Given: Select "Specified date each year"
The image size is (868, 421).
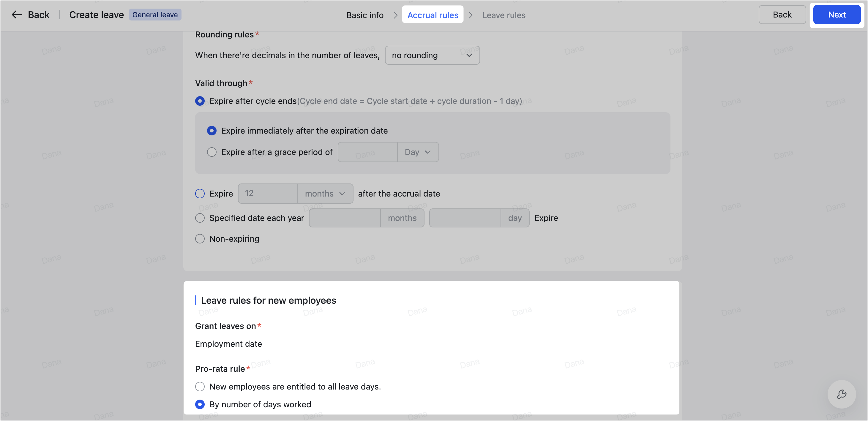Looking at the screenshot, I should coord(200,218).
